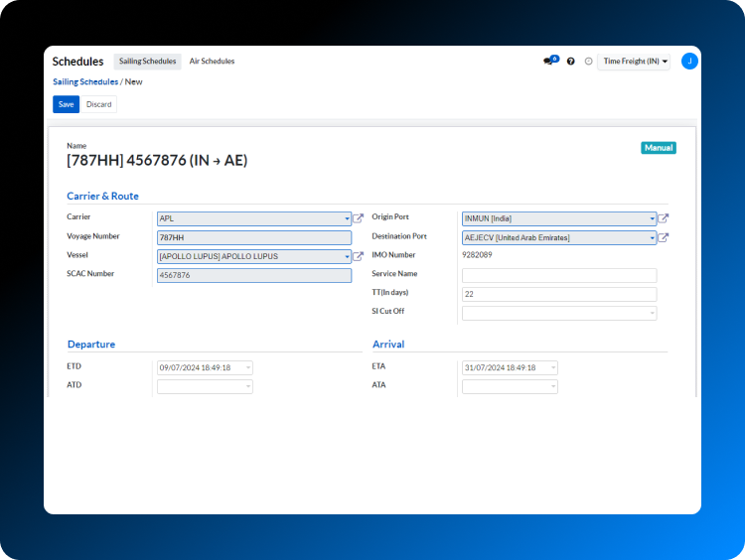
Task: Open the ETA date picker
Action: point(510,367)
